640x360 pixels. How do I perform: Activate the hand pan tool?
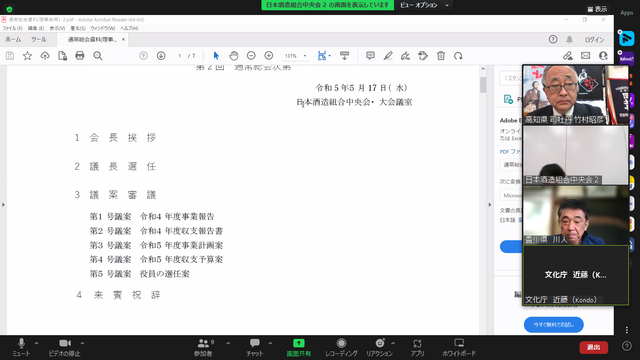[233, 56]
